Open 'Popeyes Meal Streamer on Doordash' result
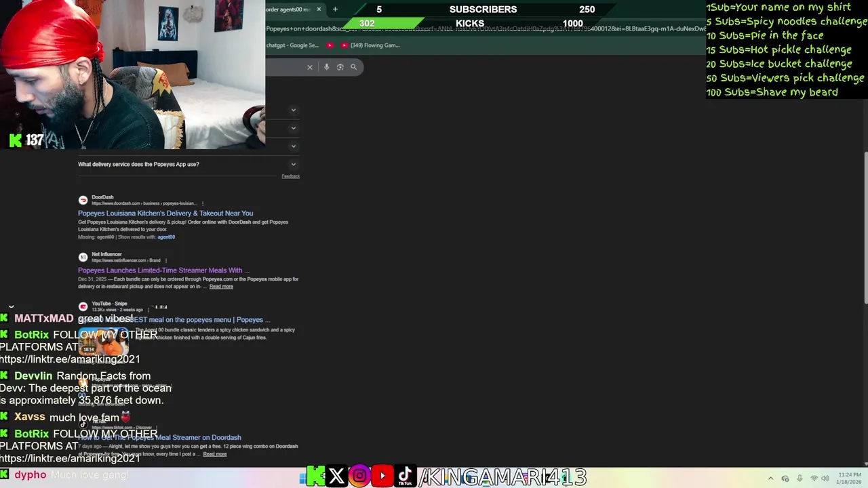Image resolution: width=868 pixels, height=488 pixels. pos(159,438)
